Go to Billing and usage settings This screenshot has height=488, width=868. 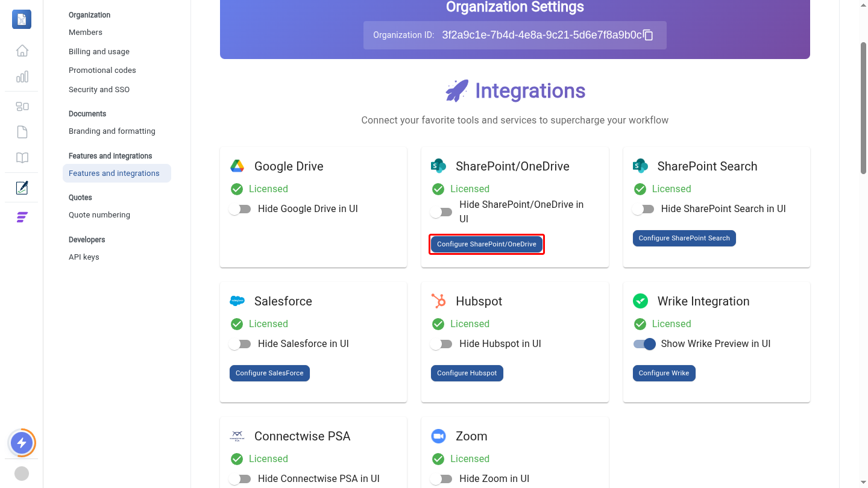(x=99, y=52)
